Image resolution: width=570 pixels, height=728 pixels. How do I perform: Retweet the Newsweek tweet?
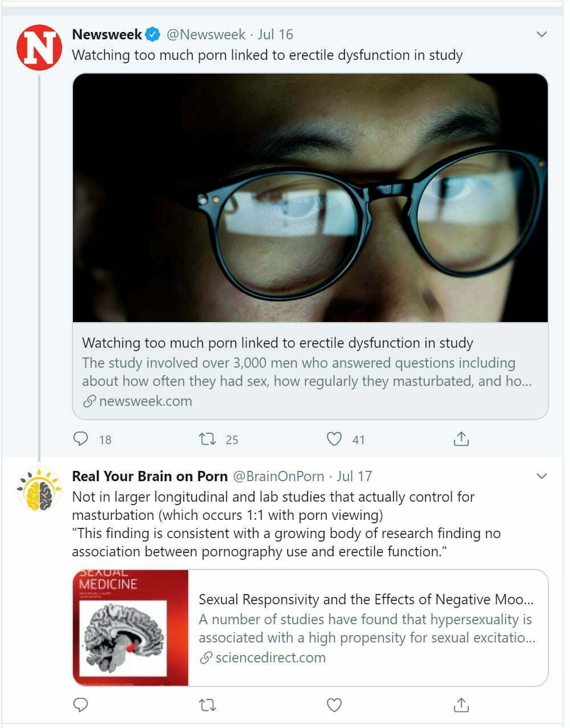coord(207,439)
